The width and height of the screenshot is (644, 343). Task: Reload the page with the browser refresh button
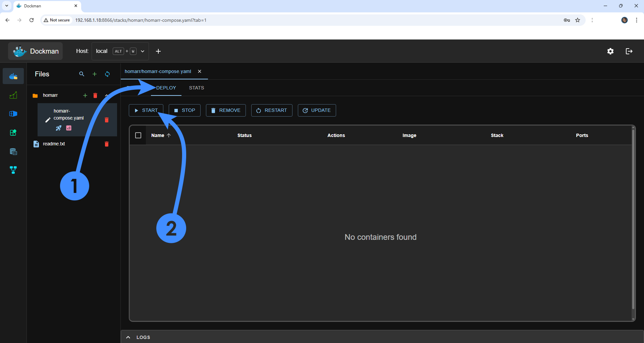click(x=32, y=20)
